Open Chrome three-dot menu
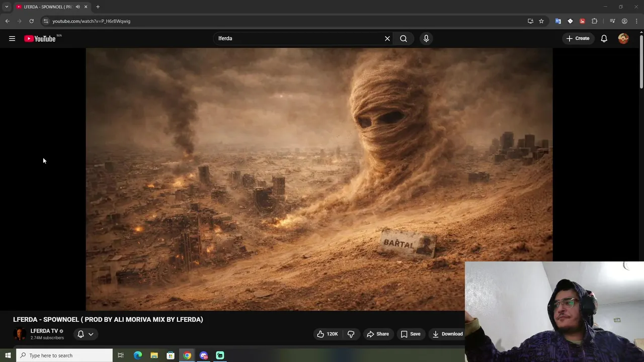Image resolution: width=644 pixels, height=362 pixels. [x=636, y=21]
